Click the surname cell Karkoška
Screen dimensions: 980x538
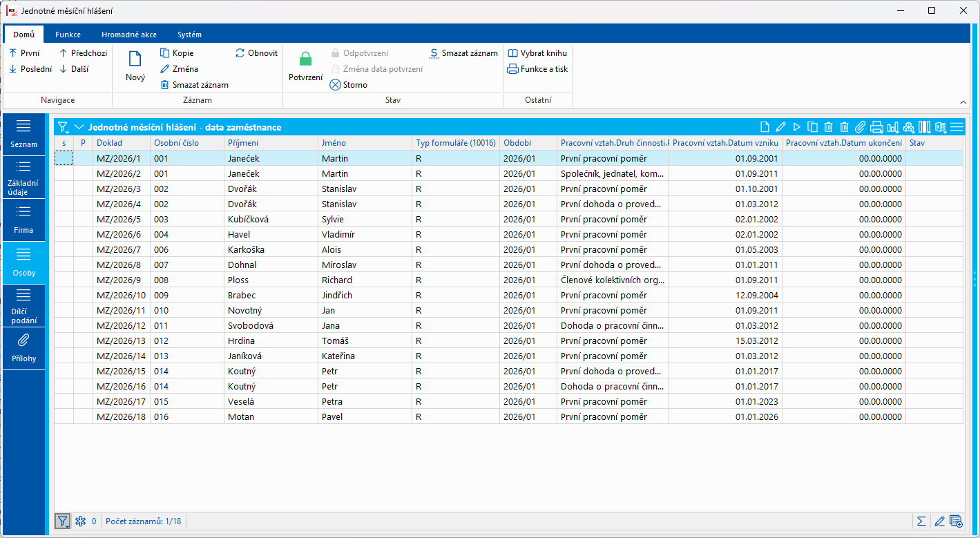(271, 250)
